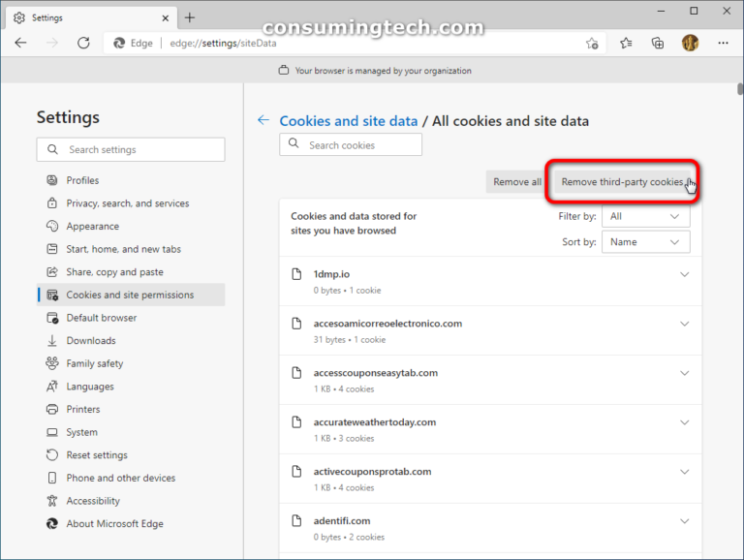744x560 pixels.
Task: Click the text "0 bytes • 2 cookies"
Action: point(349,537)
